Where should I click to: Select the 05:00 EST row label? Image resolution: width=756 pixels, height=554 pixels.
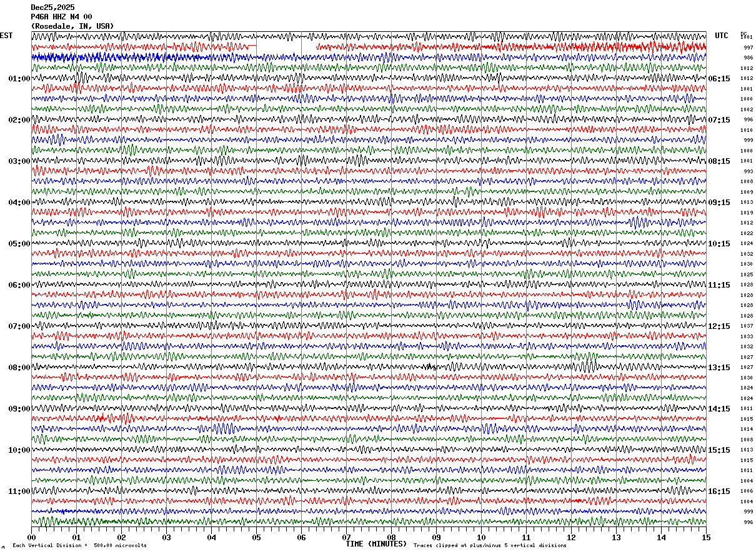(x=19, y=244)
